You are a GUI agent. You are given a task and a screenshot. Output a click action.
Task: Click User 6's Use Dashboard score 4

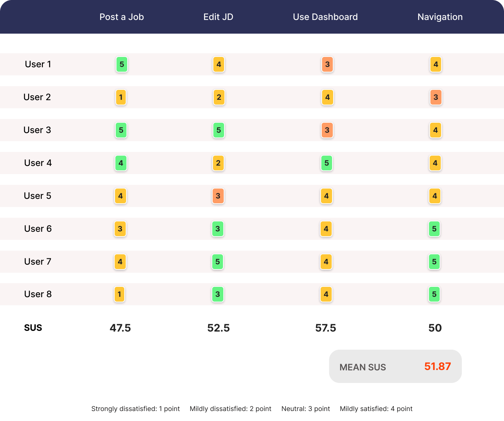326,229
